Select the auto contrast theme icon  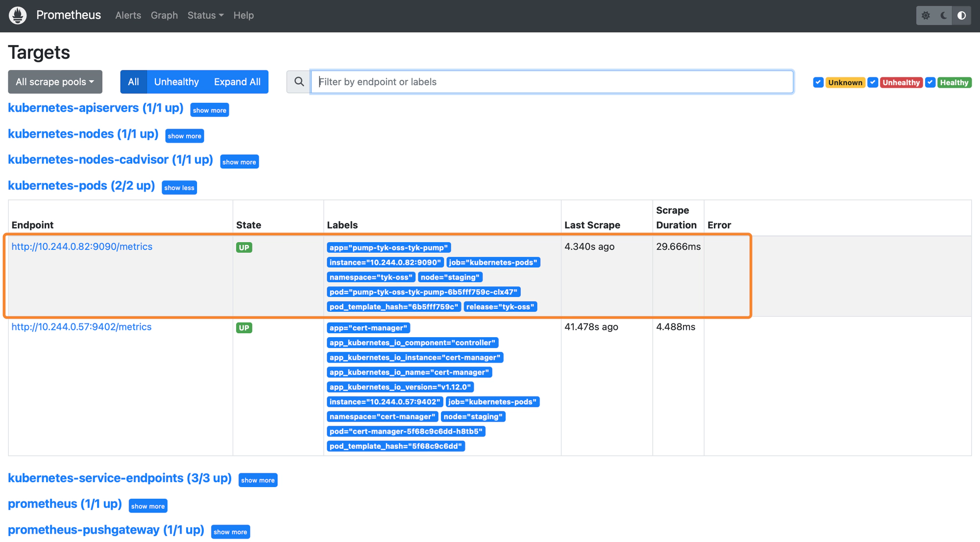(962, 15)
